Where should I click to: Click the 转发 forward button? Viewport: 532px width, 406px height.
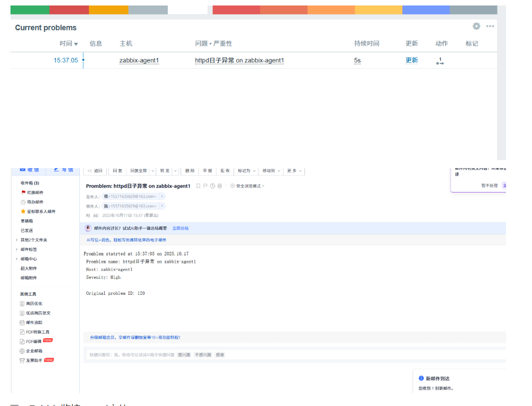point(165,171)
